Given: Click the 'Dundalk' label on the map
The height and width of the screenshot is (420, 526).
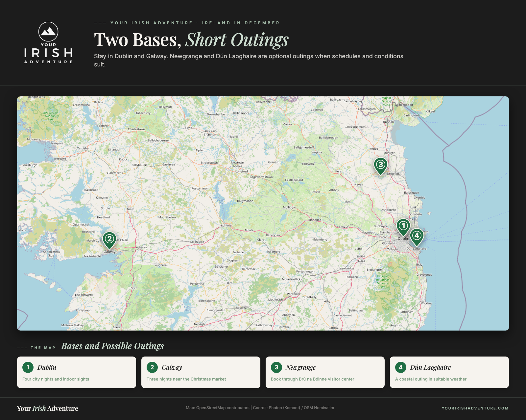Looking at the screenshot, I should pyautogui.click(x=389, y=122).
